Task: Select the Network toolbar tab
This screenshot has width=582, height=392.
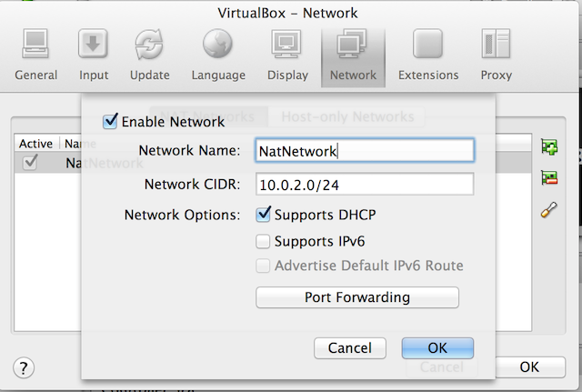Action: [353, 55]
